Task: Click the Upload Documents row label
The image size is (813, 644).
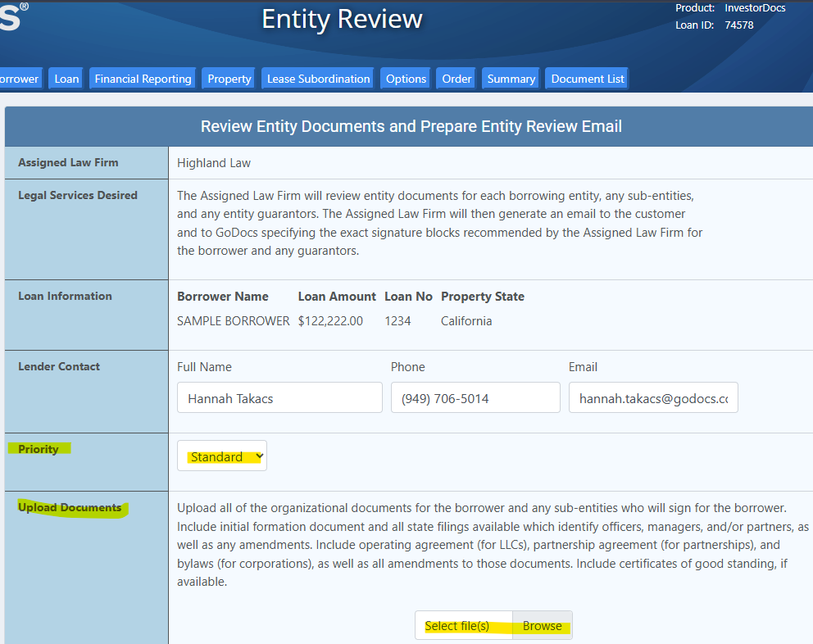Action: tap(70, 507)
